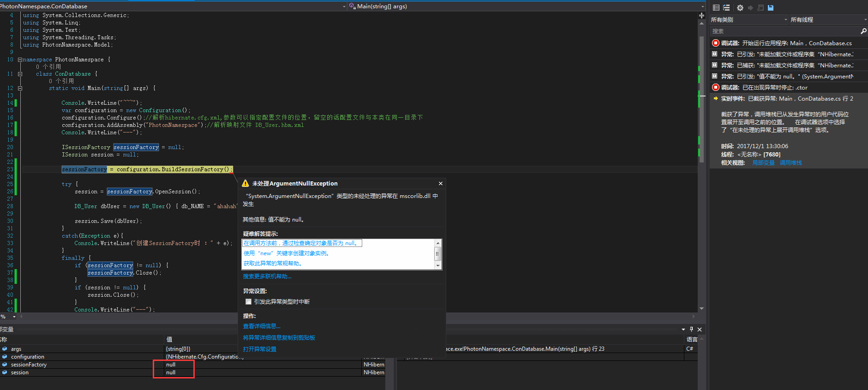
Task: Click the 调用堆栈 related view link
Action: (790, 163)
